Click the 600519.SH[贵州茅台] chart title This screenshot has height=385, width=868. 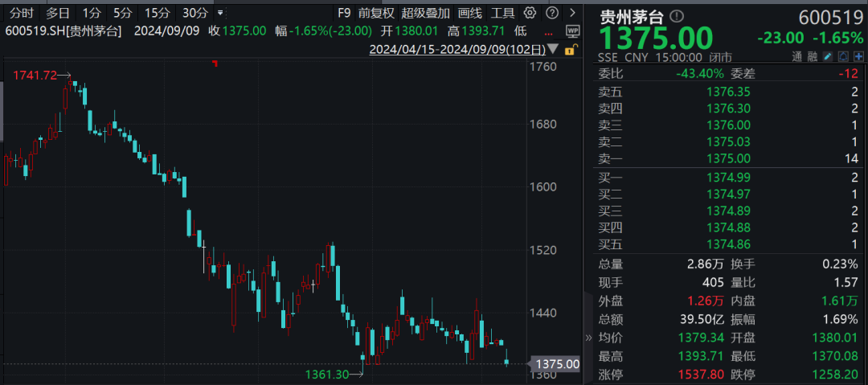(63, 31)
